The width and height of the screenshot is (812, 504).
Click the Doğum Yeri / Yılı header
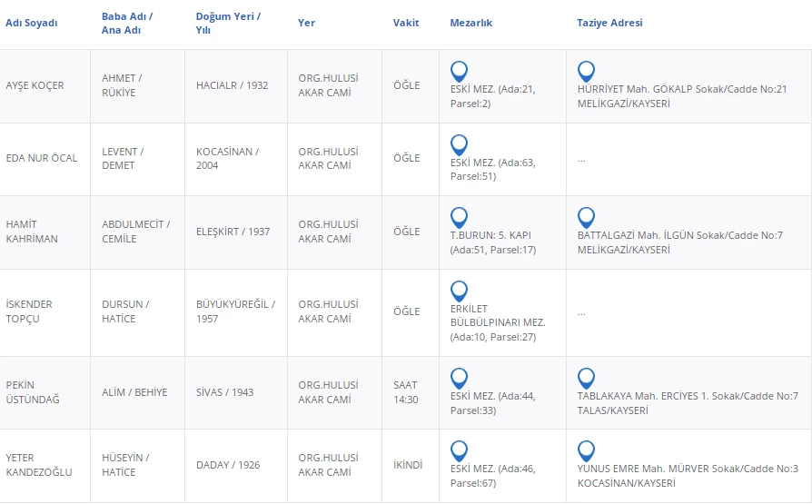(228, 23)
